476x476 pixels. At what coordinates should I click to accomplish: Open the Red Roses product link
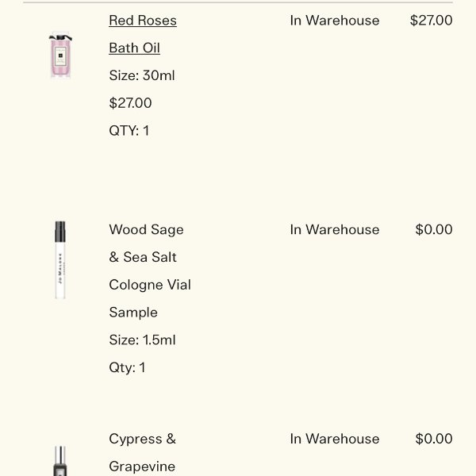tap(143, 21)
